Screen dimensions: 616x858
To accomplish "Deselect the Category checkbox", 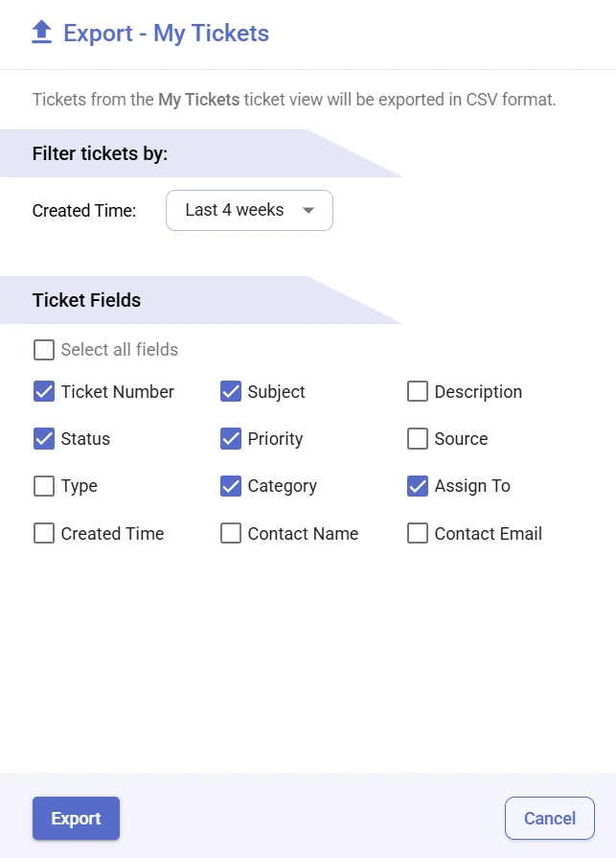I will [x=231, y=486].
